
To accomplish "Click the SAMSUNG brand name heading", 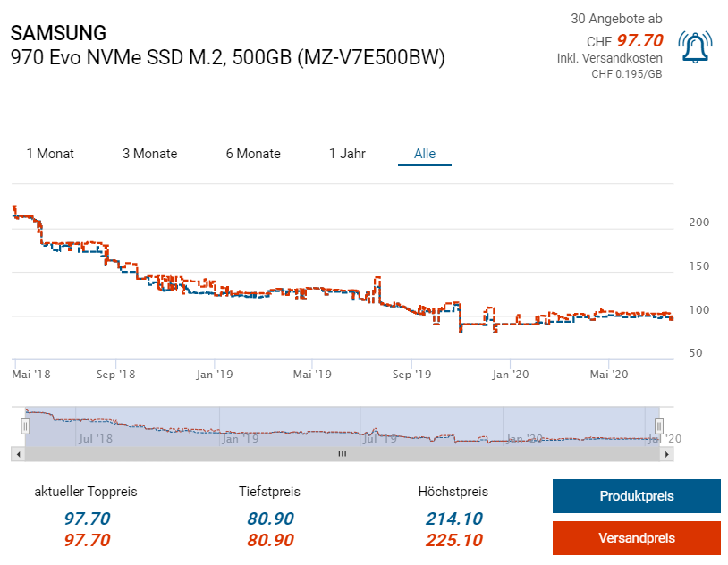I will [x=58, y=33].
